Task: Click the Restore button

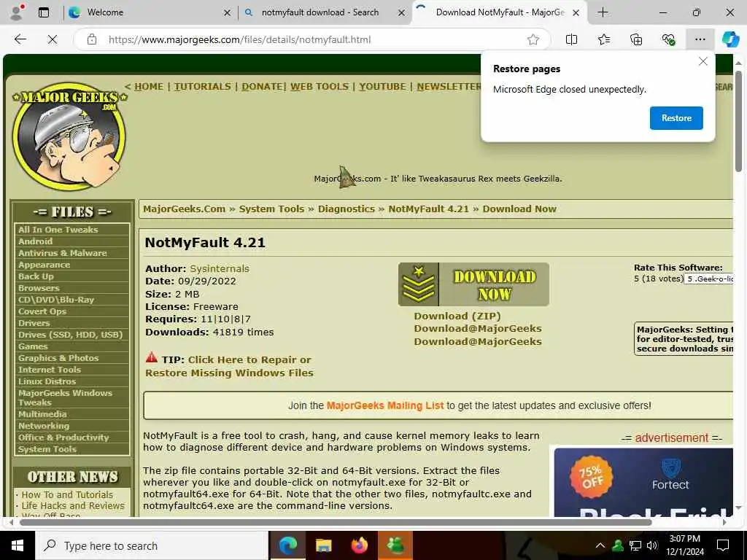Action: click(x=676, y=118)
